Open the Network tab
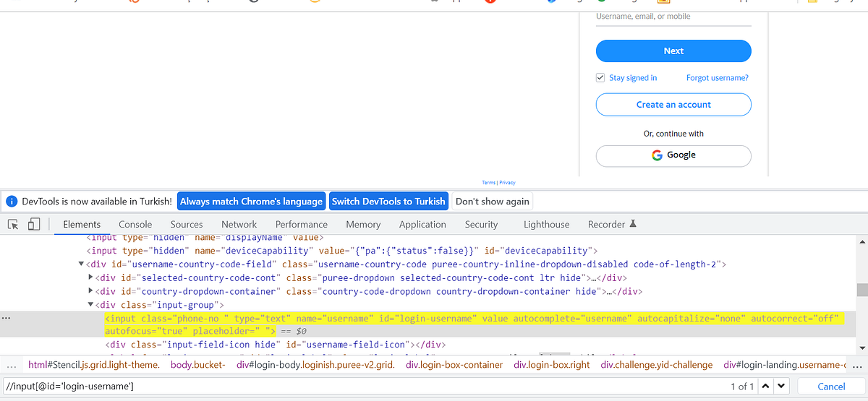Screen dimensions: 868x401 click(239, 225)
